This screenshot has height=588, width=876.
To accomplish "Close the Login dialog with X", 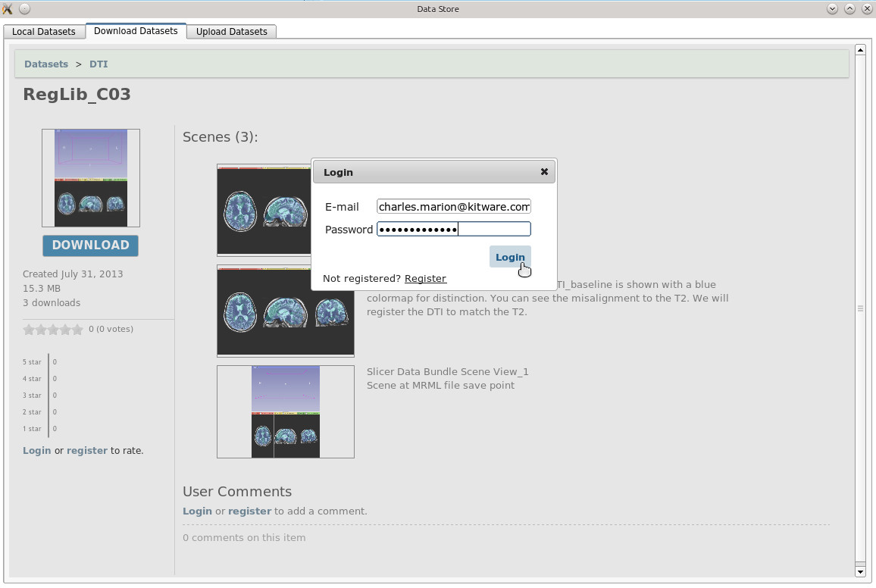I will pyautogui.click(x=544, y=172).
